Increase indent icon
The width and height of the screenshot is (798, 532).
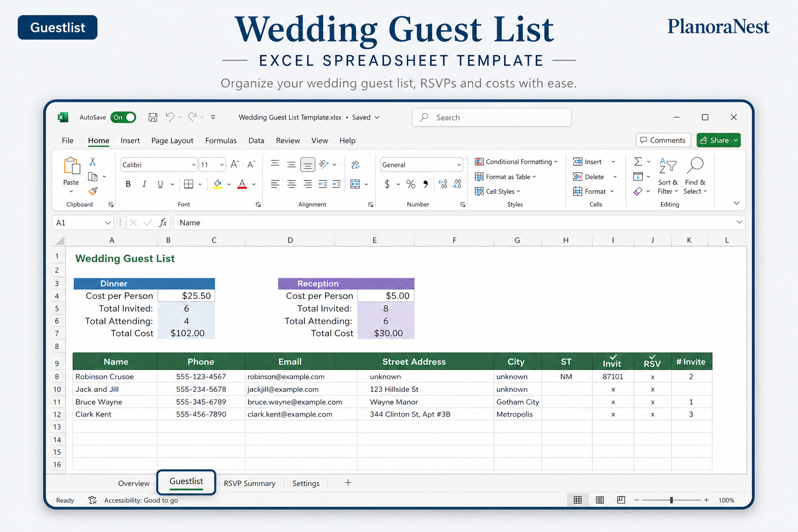(337, 184)
